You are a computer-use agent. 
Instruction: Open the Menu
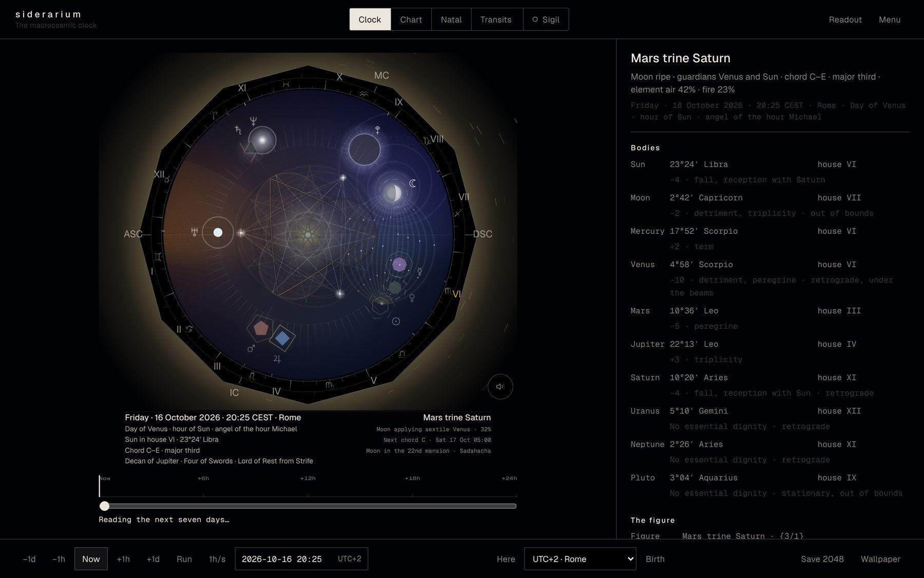(890, 20)
